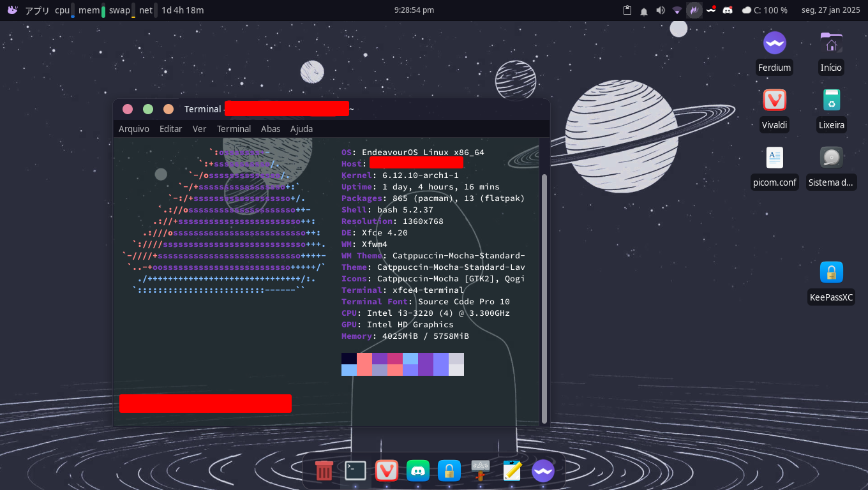The width and height of the screenshot is (868, 490).
Task: Open the Wi-Fi network tray icon
Action: point(677,10)
